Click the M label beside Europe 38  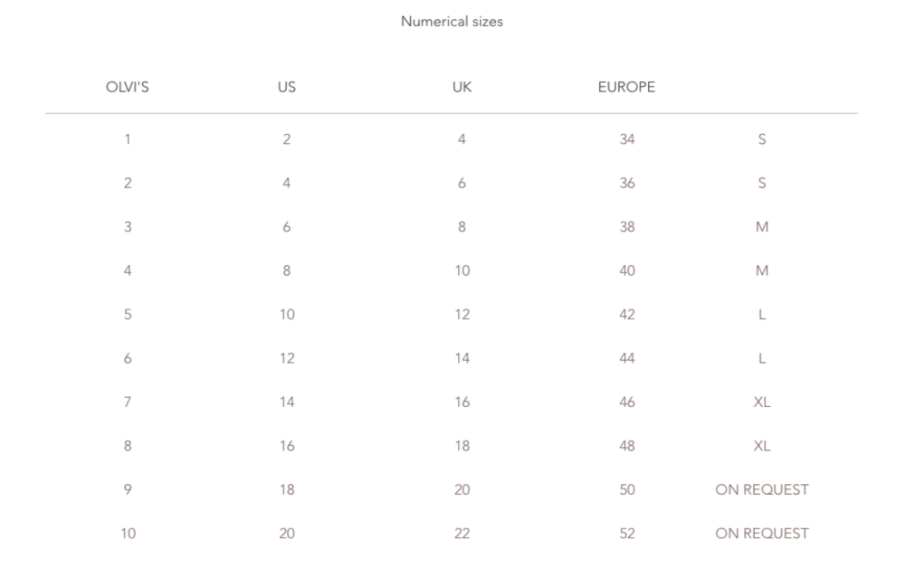point(762,227)
